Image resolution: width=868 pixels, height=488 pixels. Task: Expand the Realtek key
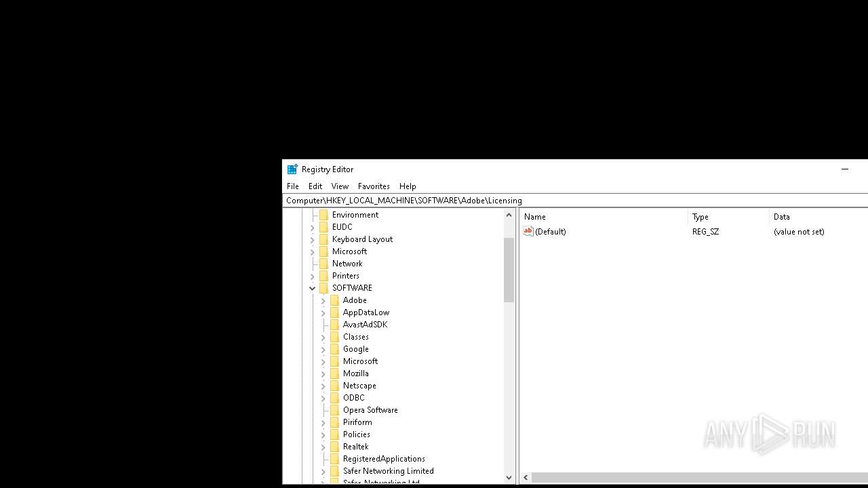coord(323,447)
